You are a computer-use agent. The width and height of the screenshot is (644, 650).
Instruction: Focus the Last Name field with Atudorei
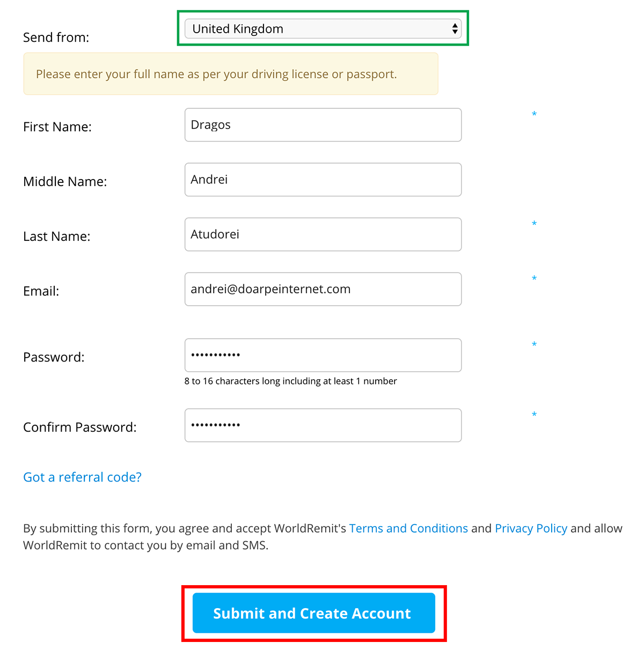pyautogui.click(x=323, y=234)
